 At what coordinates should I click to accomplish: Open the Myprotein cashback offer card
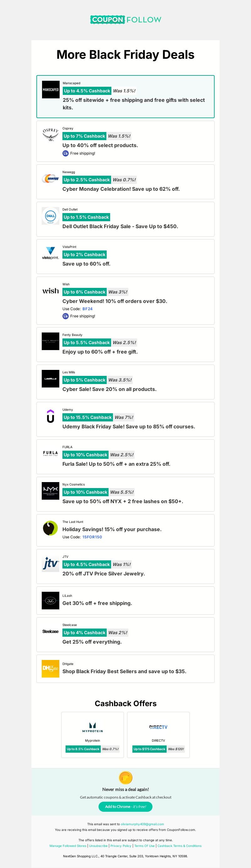tap(93, 735)
